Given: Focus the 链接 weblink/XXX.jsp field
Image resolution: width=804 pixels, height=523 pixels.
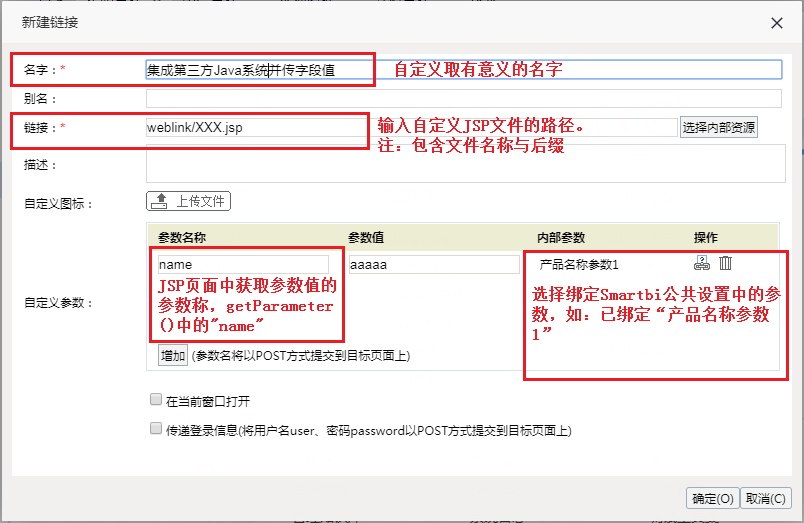Looking at the screenshot, I should pos(412,127).
